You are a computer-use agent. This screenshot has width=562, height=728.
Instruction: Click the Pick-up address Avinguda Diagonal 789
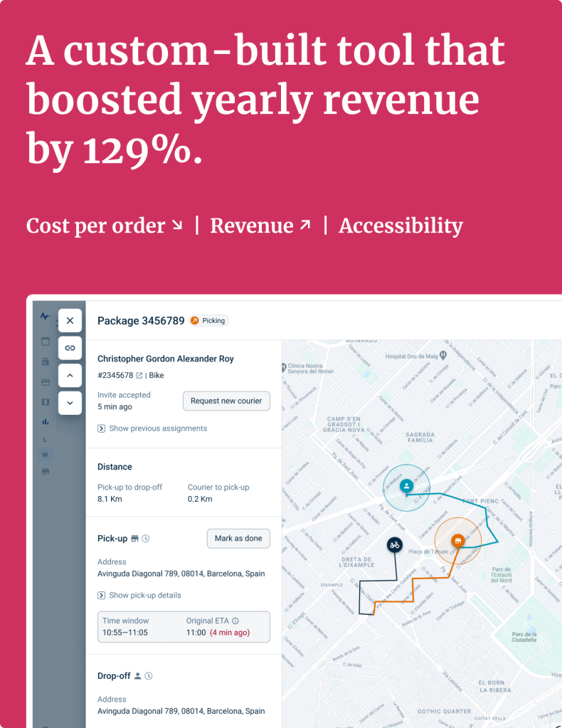181,574
